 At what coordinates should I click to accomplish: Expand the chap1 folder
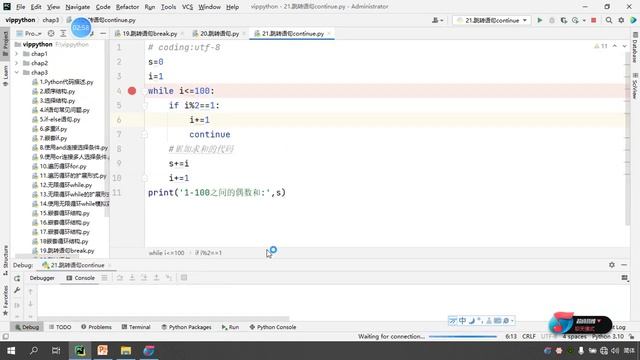17,53
